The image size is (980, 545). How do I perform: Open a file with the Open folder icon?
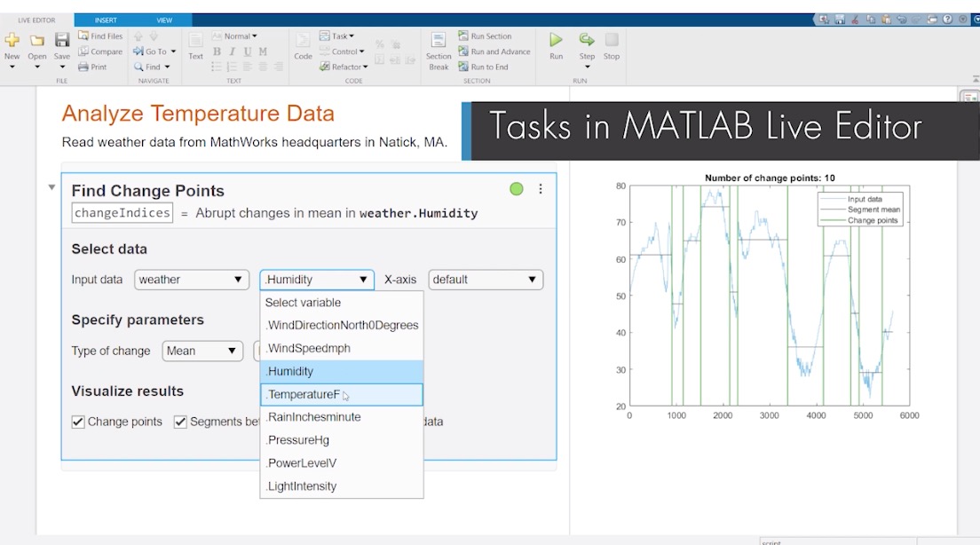tap(37, 41)
